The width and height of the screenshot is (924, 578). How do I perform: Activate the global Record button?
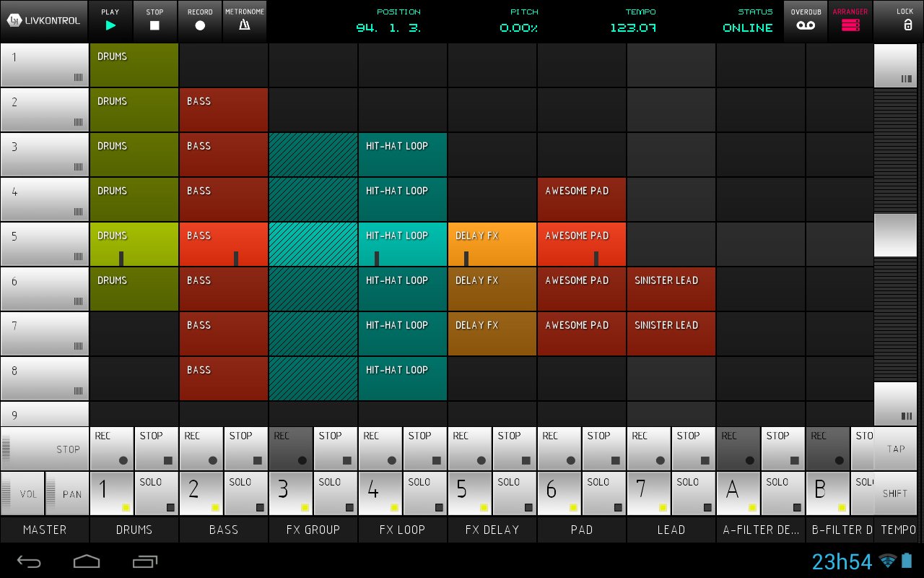pos(200,20)
